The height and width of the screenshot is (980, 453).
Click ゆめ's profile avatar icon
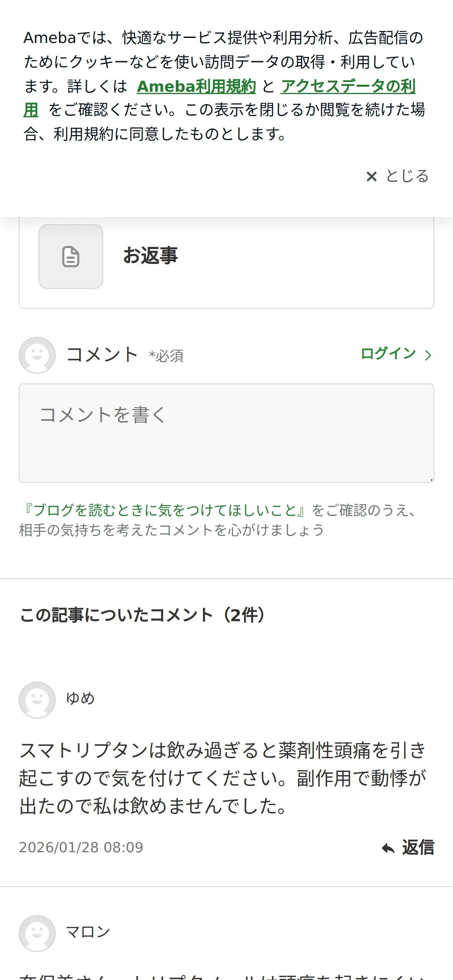click(x=37, y=700)
